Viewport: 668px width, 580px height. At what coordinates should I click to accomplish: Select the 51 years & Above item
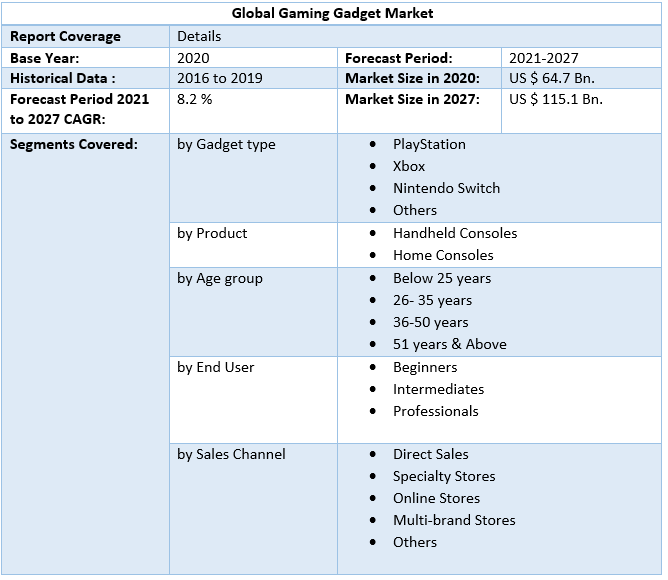(449, 344)
